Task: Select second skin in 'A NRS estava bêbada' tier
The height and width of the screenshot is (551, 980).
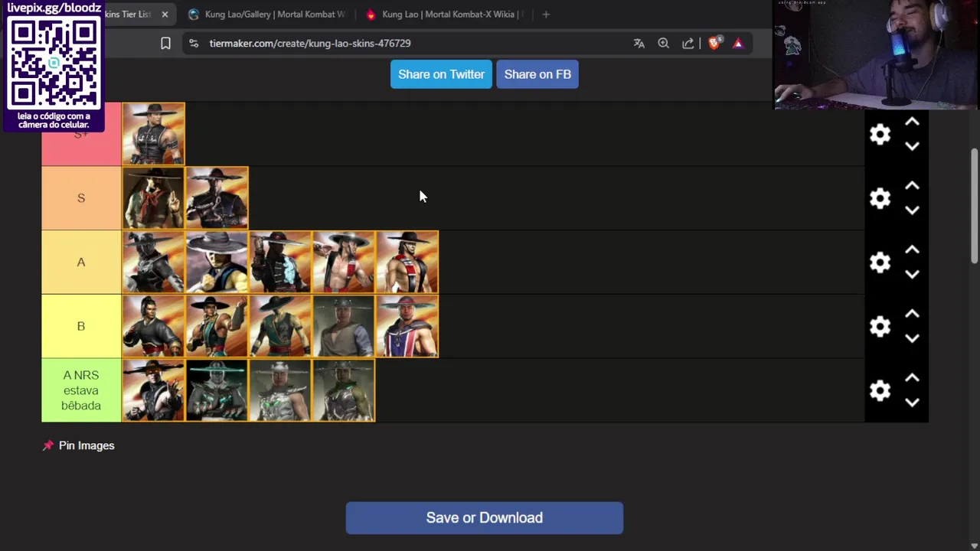Action: pyautogui.click(x=217, y=390)
